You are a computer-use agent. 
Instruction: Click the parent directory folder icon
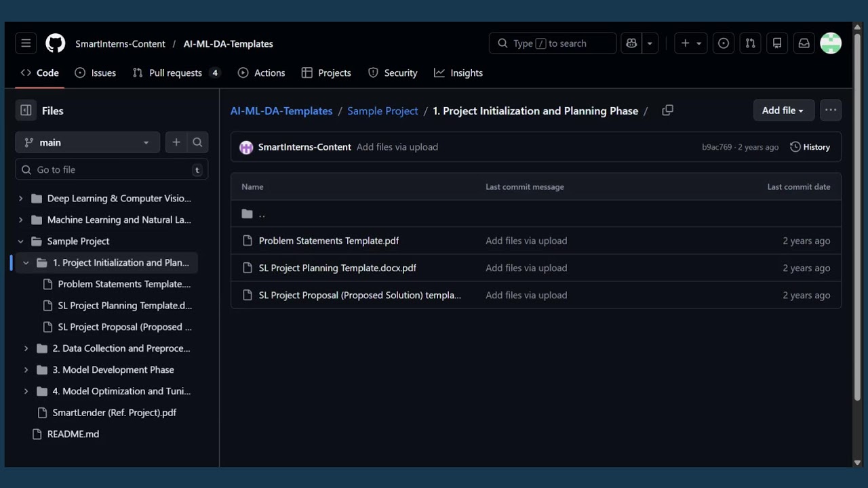(x=247, y=214)
